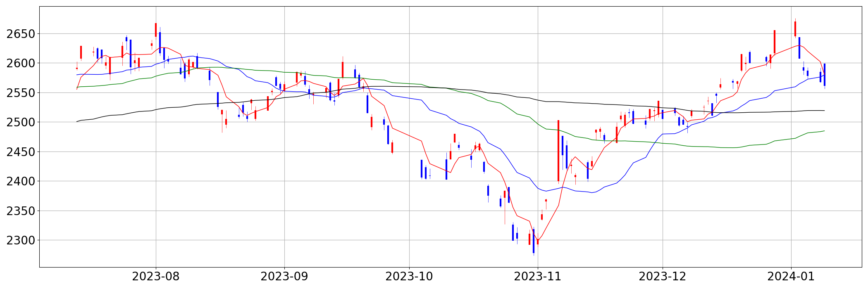Click the 2450 y-axis label
Image resolution: width=868 pixels, height=289 pixels.
[20, 152]
